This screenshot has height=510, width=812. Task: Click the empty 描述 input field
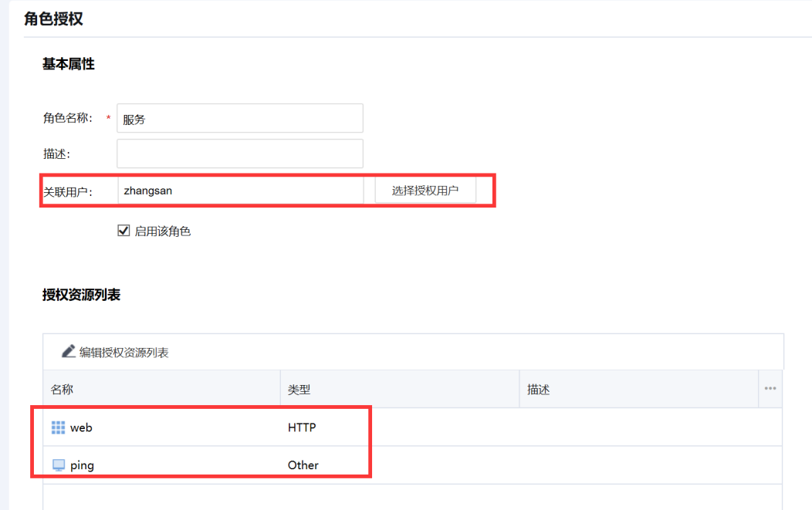(239, 154)
